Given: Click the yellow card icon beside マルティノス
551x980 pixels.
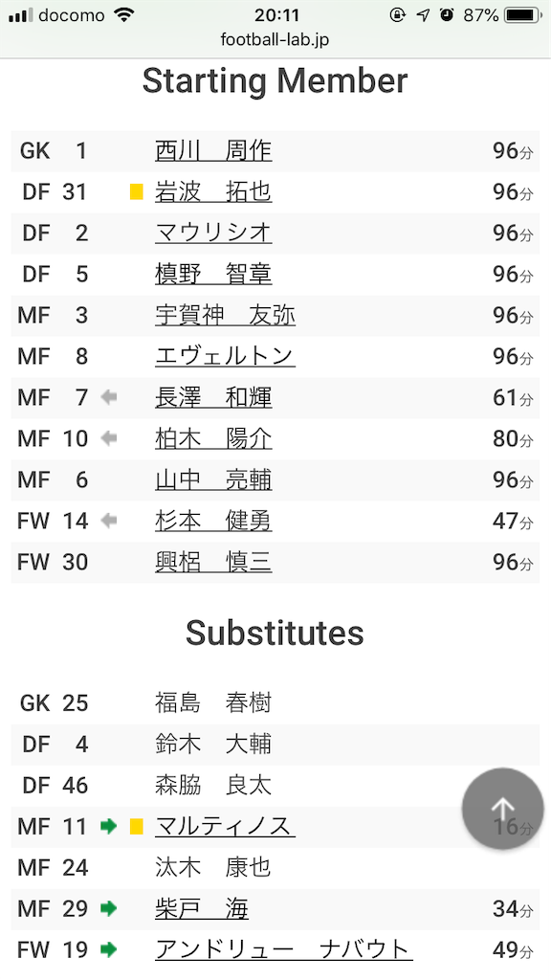Looking at the screenshot, I should pyautogui.click(x=136, y=827).
